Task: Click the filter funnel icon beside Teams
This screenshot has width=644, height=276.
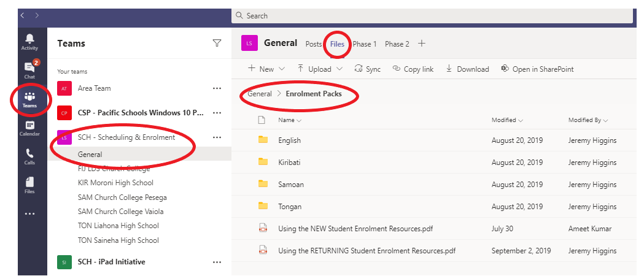Action: click(217, 43)
